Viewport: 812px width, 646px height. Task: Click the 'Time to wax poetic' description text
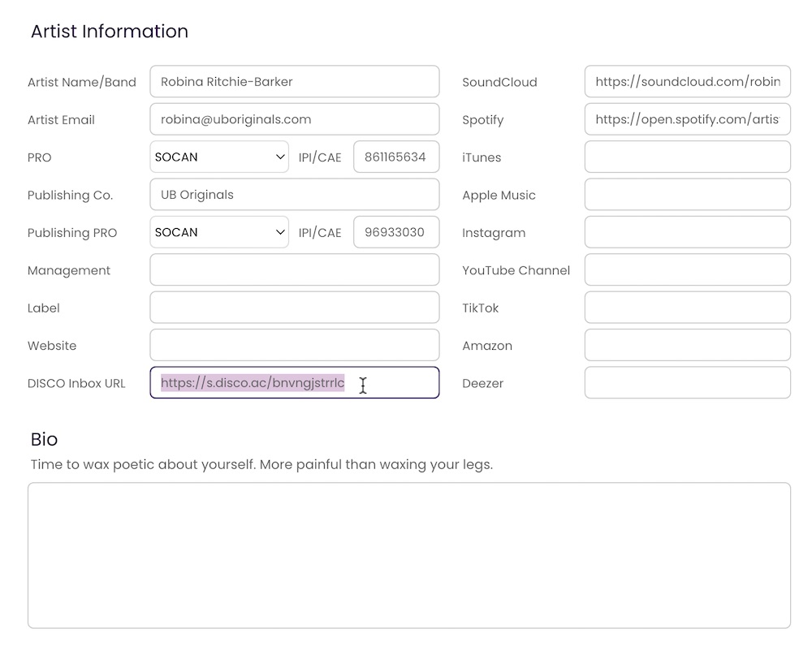pyautogui.click(x=261, y=464)
